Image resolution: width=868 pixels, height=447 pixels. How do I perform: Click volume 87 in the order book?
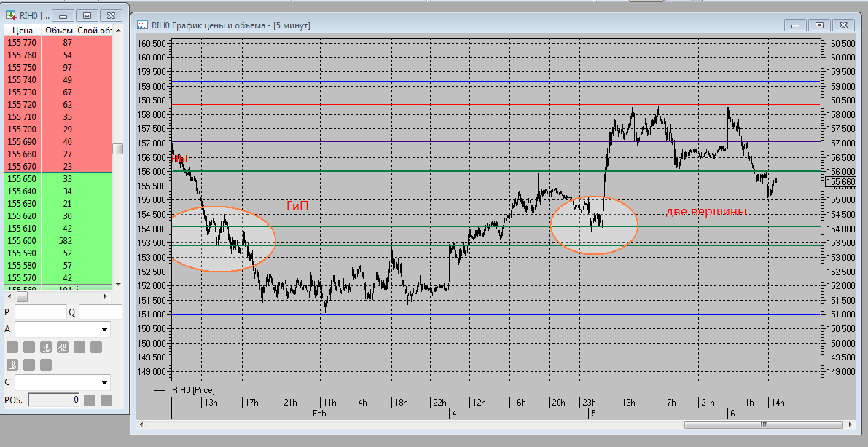click(x=68, y=43)
